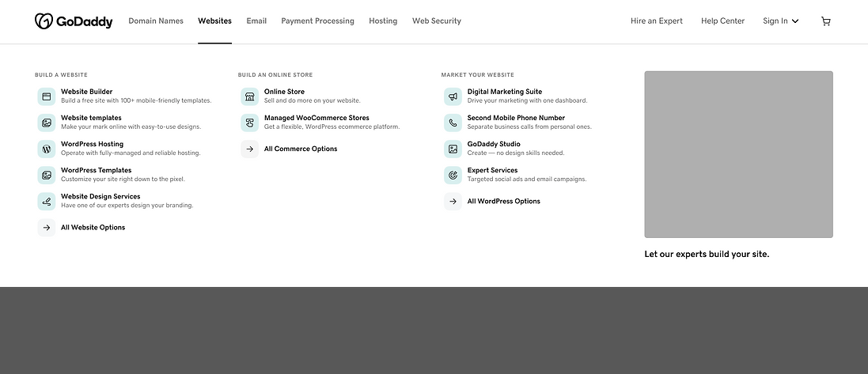
Task: Click 'Drive your marketing with one dashboard.'
Action: pyautogui.click(x=528, y=100)
